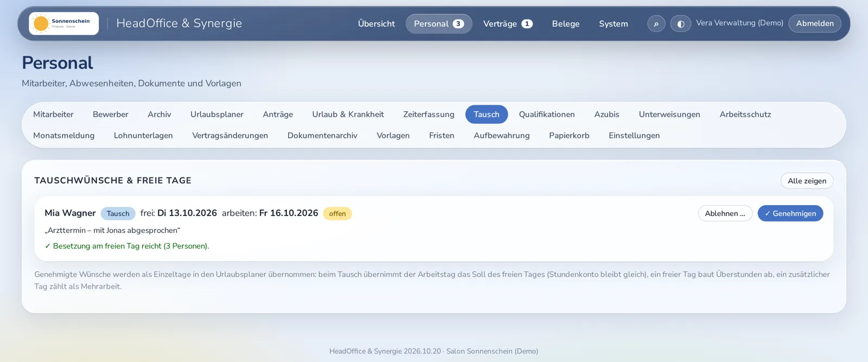Screen dimensions: 868x362
Task: Switch to the Bewerber tab
Action: (x=111, y=115)
